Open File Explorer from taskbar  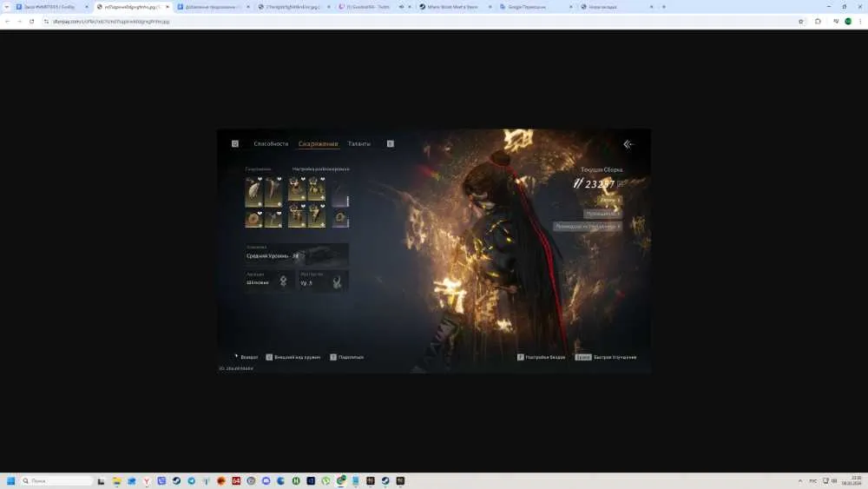pyautogui.click(x=117, y=480)
